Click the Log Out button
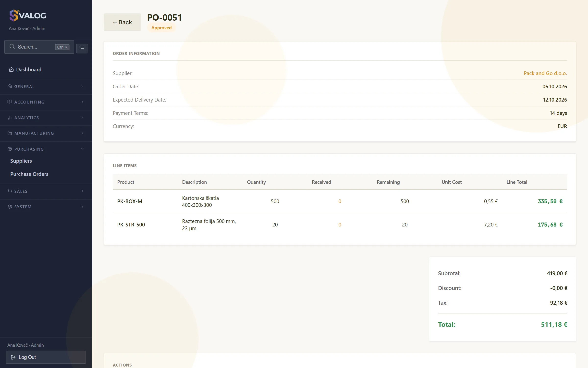This screenshot has height=368, width=588. (x=46, y=357)
